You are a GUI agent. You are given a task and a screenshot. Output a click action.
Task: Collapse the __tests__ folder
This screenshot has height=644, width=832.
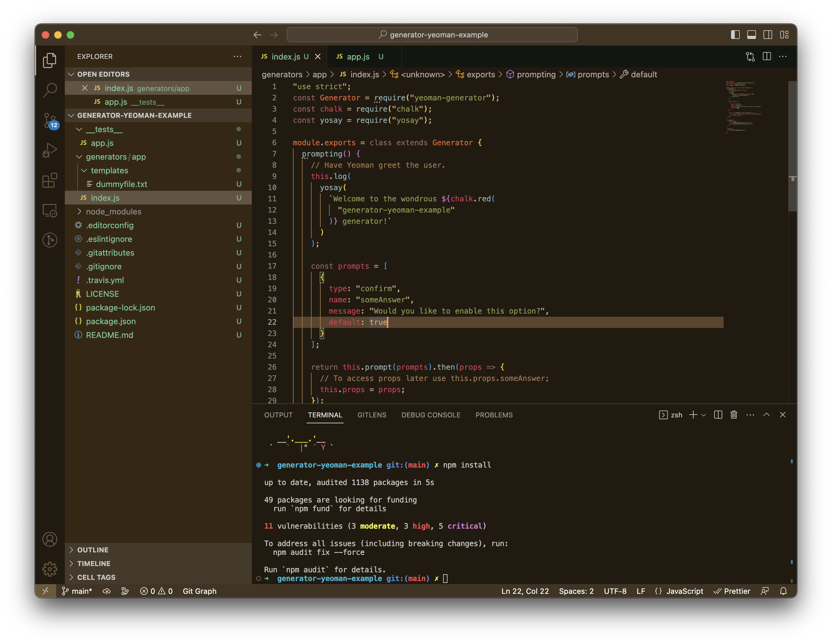click(159, 129)
